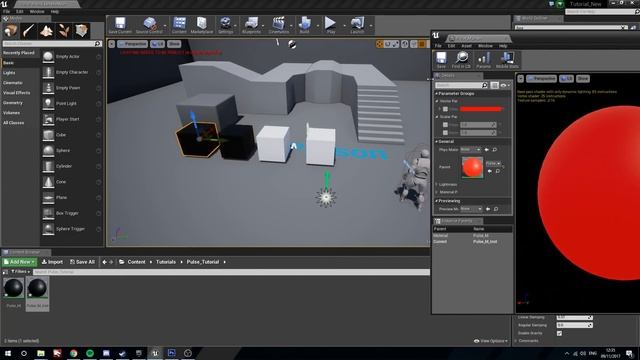
Task: Toggle Details panel eye visibility options
Action: [505, 85]
